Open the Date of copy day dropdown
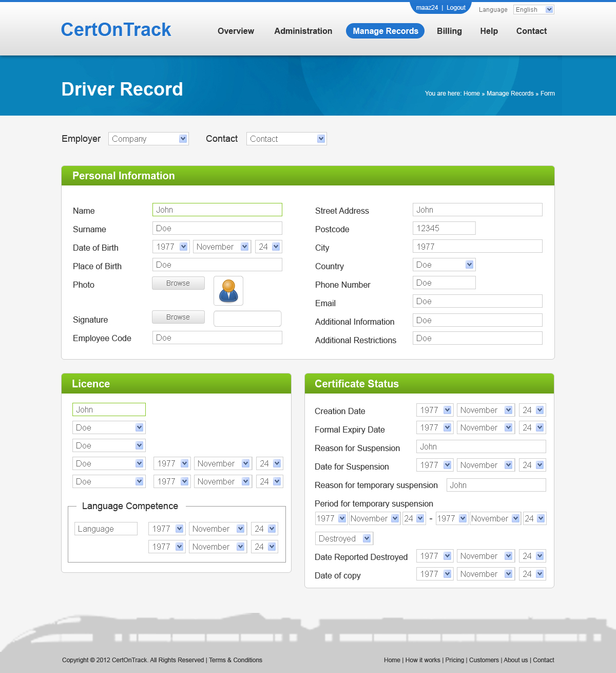Screen dimensions: 616x673 click(532, 574)
